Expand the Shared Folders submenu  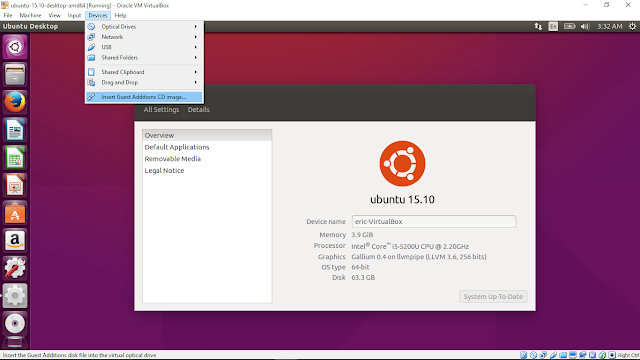tap(144, 58)
